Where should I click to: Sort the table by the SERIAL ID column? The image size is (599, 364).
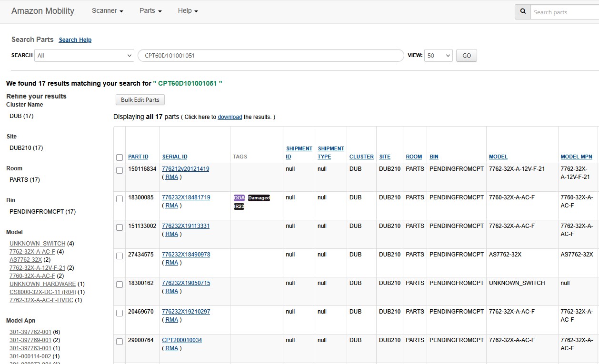(175, 156)
